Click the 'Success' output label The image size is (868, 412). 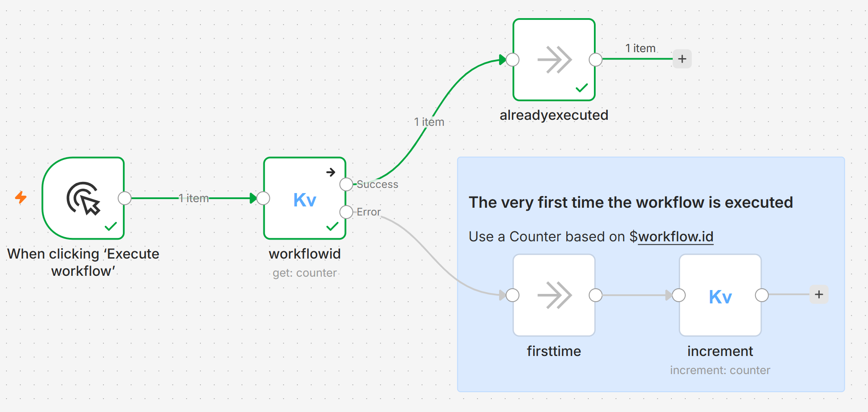(x=378, y=184)
